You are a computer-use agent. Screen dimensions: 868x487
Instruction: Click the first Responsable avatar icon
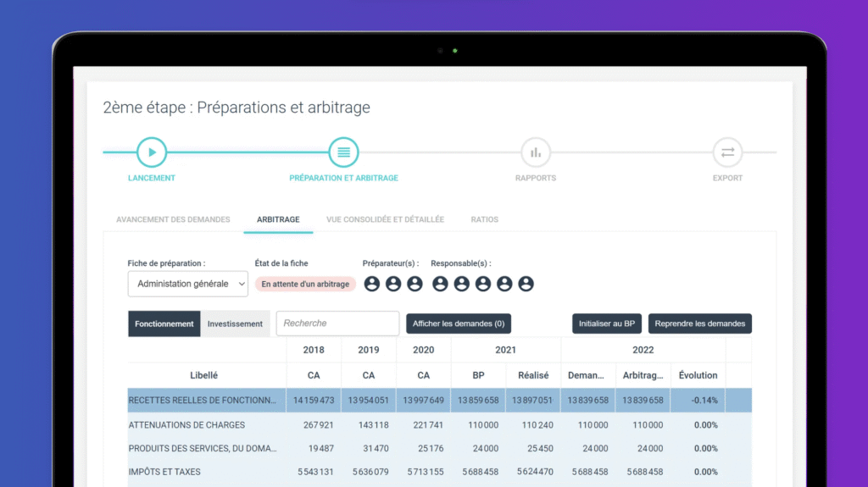tap(440, 284)
